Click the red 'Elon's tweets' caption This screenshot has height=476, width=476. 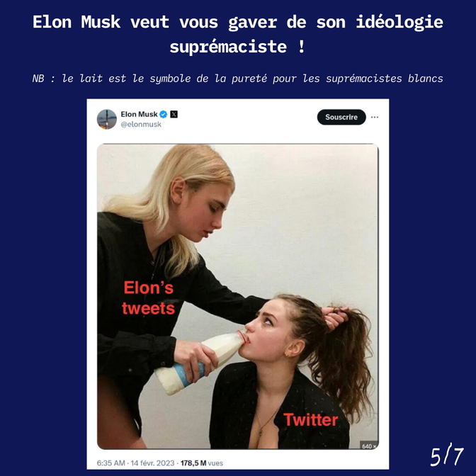[149, 298]
